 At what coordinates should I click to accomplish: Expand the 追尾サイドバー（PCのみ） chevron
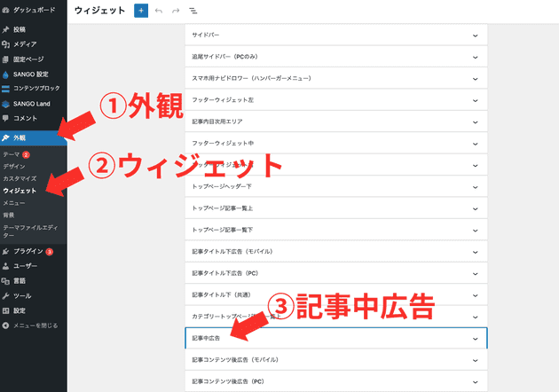(476, 57)
